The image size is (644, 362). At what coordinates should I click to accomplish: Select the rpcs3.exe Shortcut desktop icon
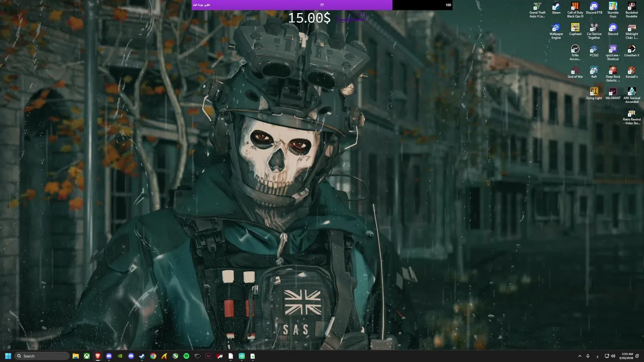coord(613,52)
